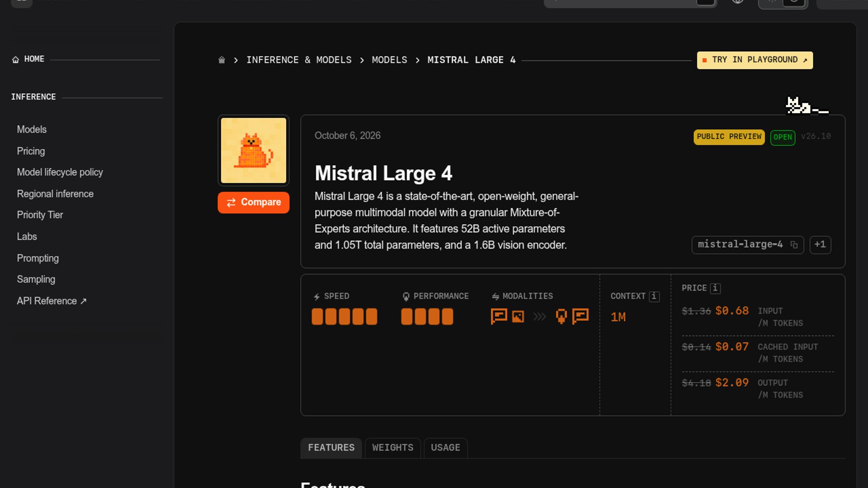
Task: Click the Public Preview badge
Action: click(x=729, y=137)
